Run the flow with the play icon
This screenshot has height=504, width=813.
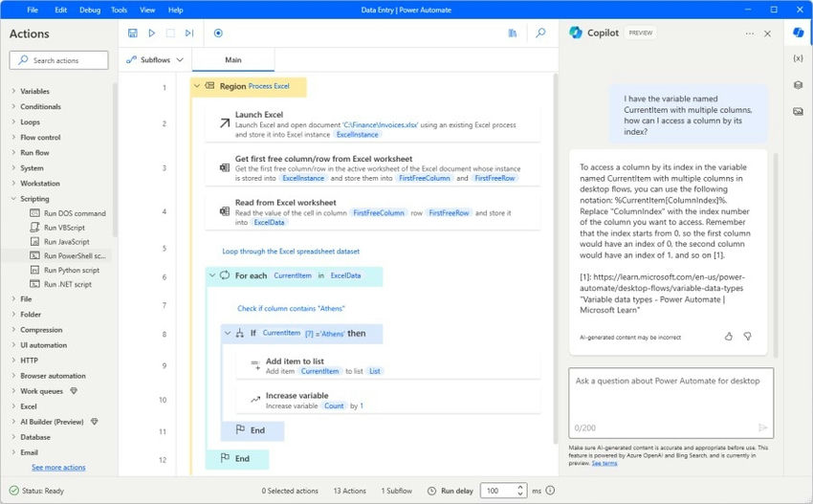pos(151,33)
